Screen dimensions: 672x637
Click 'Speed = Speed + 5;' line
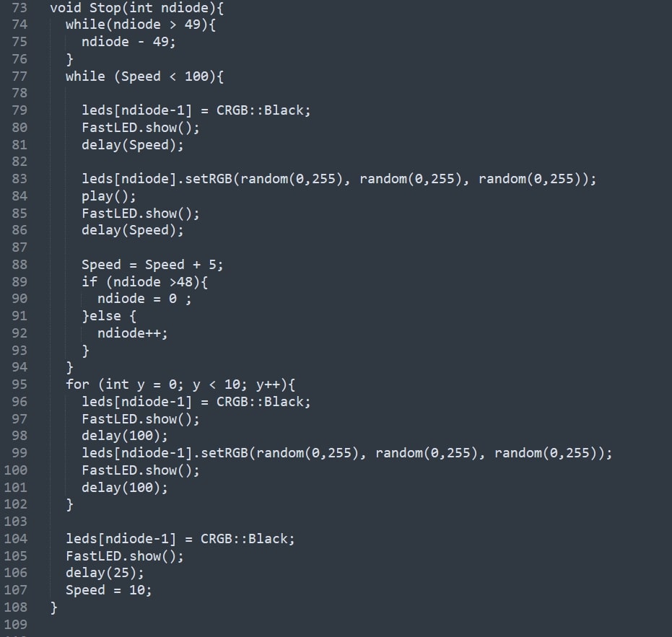(152, 265)
